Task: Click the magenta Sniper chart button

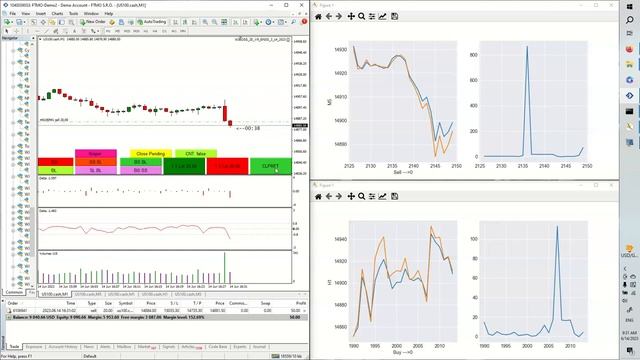Action: click(x=96, y=153)
